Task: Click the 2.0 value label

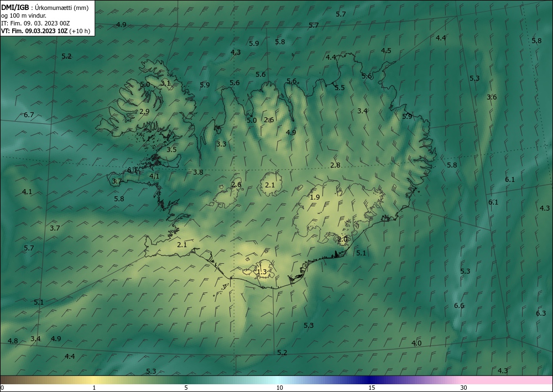Action: 342,239
